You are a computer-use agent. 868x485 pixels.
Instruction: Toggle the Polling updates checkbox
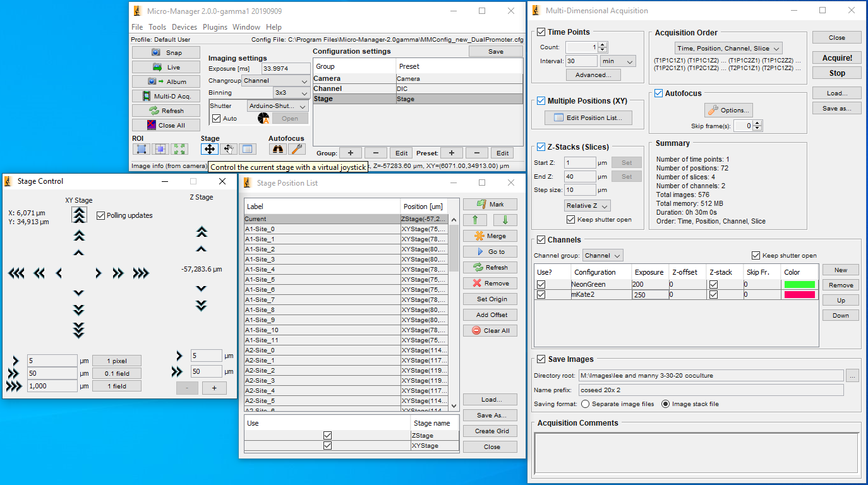[x=101, y=215]
